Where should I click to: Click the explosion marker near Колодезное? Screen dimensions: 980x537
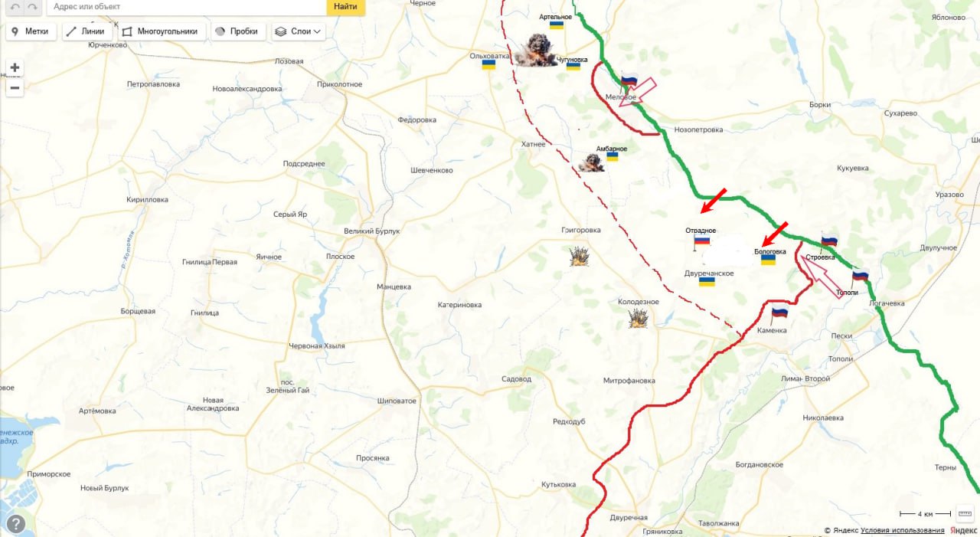click(x=638, y=319)
